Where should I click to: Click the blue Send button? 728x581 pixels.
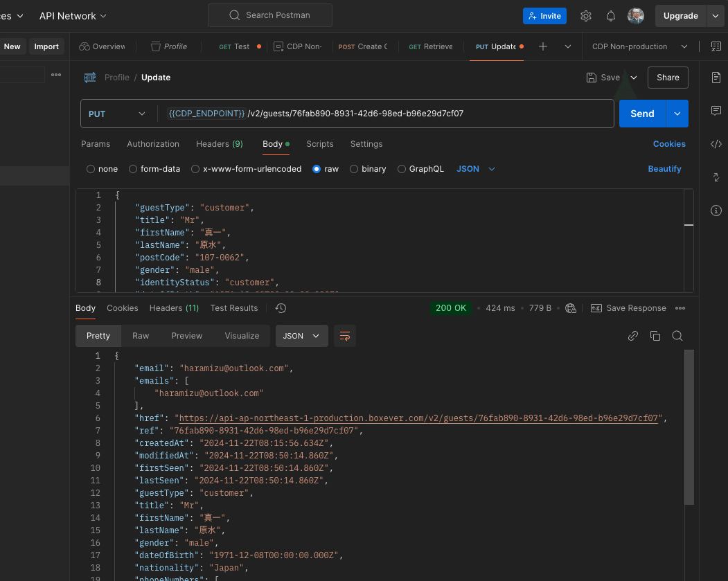[642, 114]
